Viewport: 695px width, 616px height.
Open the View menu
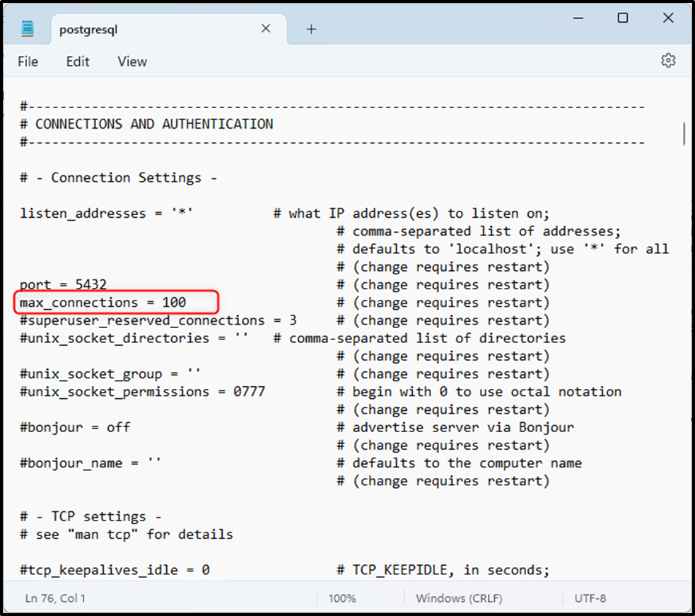coord(132,62)
